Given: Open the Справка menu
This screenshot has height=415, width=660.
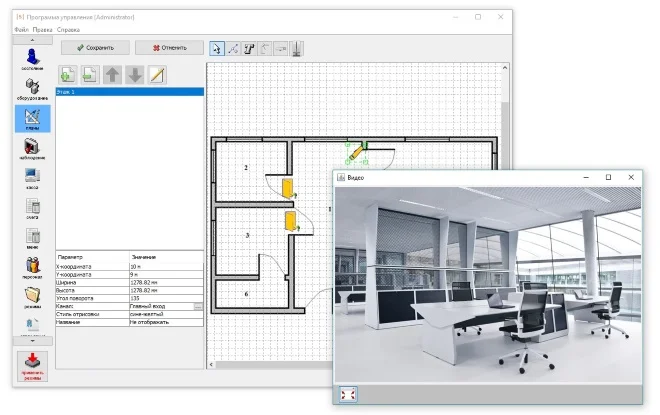Looking at the screenshot, I should [69, 30].
